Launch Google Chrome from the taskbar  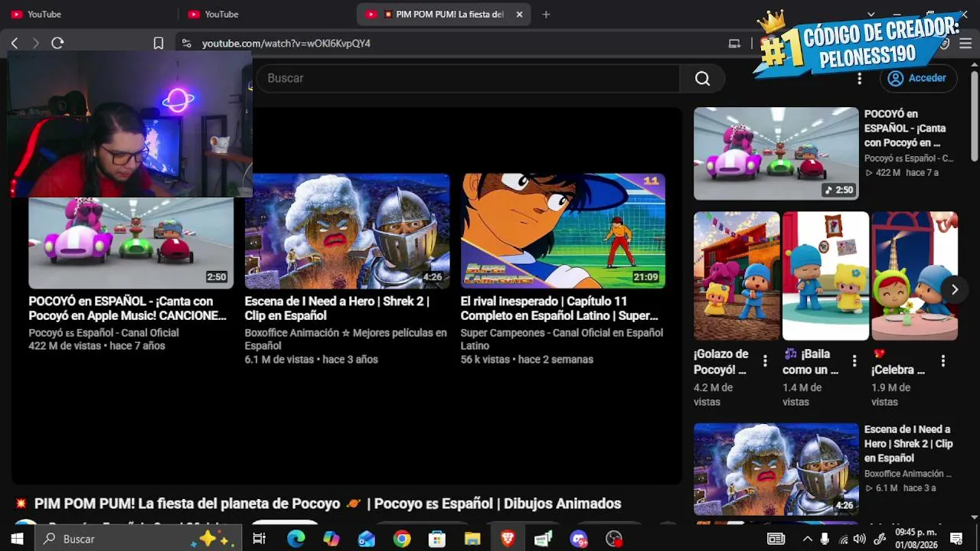(x=402, y=539)
